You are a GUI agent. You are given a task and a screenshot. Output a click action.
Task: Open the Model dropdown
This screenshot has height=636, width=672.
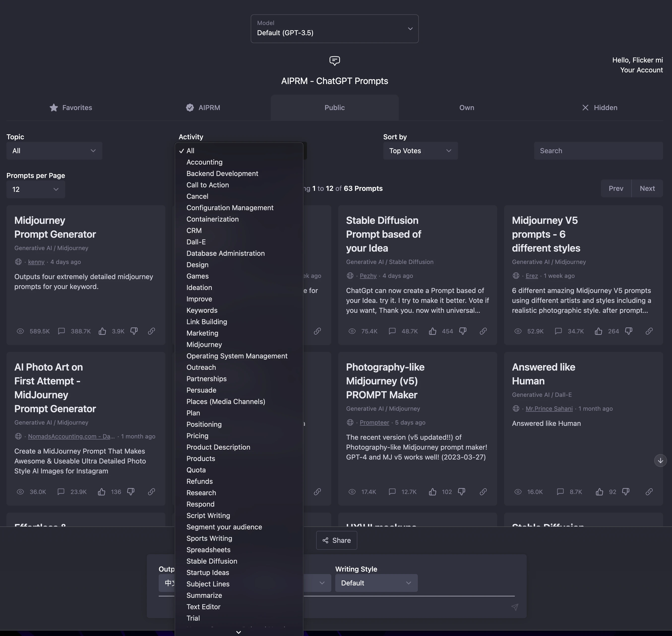pyautogui.click(x=335, y=29)
